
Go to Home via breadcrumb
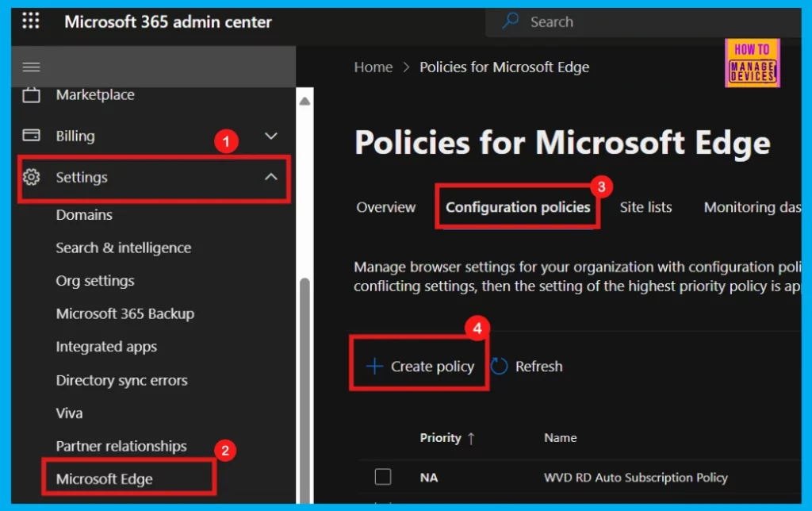[373, 67]
